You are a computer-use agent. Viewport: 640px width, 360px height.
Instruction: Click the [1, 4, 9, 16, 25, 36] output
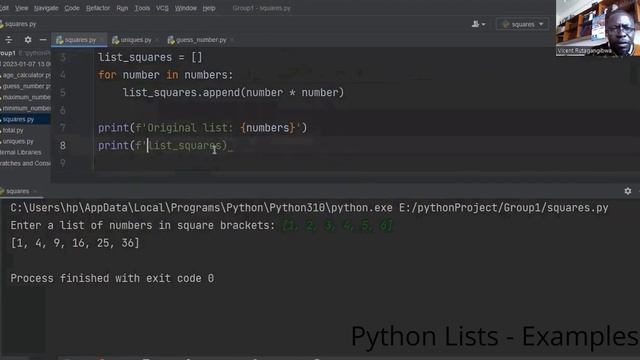(x=75, y=243)
